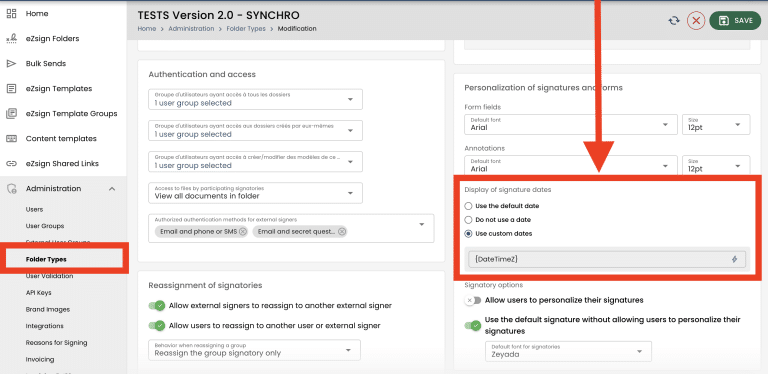Click the Bulk Sends label in the sidebar
This screenshot has height=374, width=768.
click(x=46, y=64)
